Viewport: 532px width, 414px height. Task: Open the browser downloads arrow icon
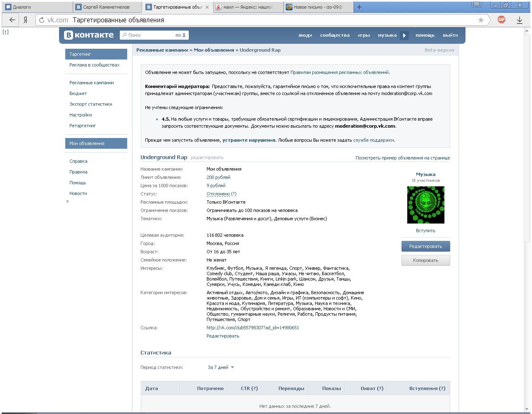(x=520, y=20)
